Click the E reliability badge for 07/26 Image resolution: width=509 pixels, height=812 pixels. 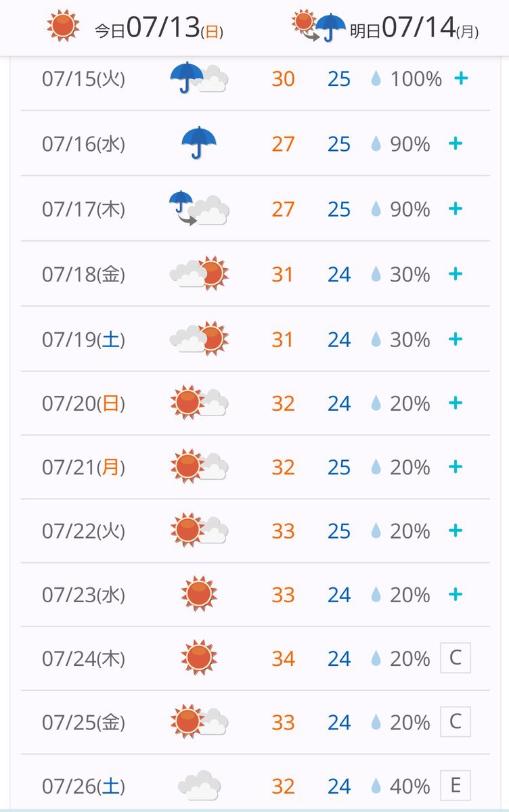(x=456, y=785)
